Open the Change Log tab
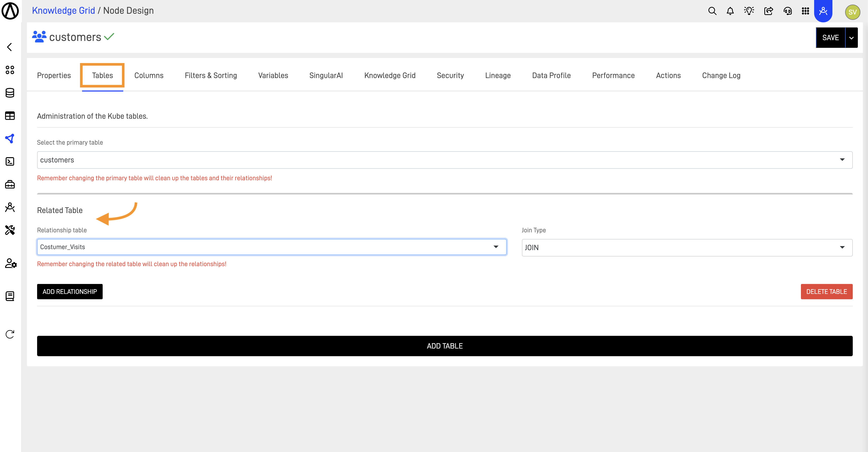This screenshot has height=452, width=868. coord(721,76)
